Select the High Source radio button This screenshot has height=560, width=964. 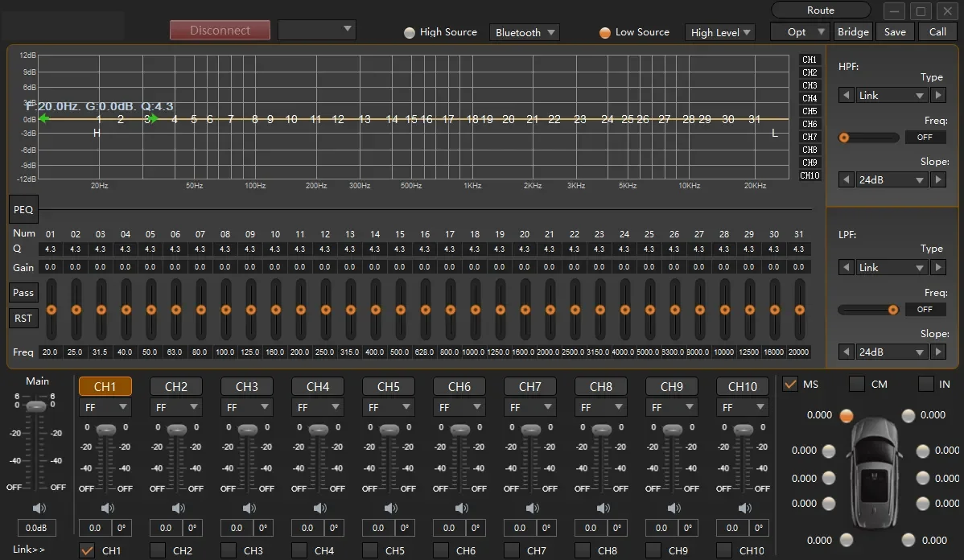410,32
